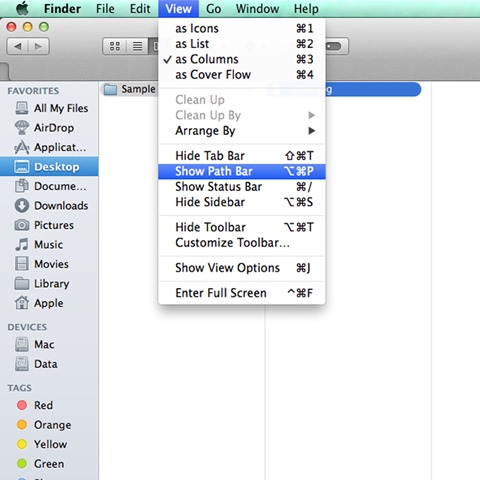Toggle Hide Tab Bar
The image size is (480, 480).
point(242,156)
